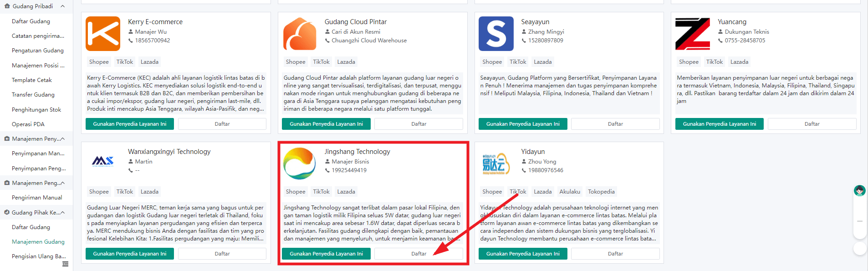Use Jingshang Technology service provider
Image resolution: width=868 pixels, height=271 pixels.
(x=326, y=254)
